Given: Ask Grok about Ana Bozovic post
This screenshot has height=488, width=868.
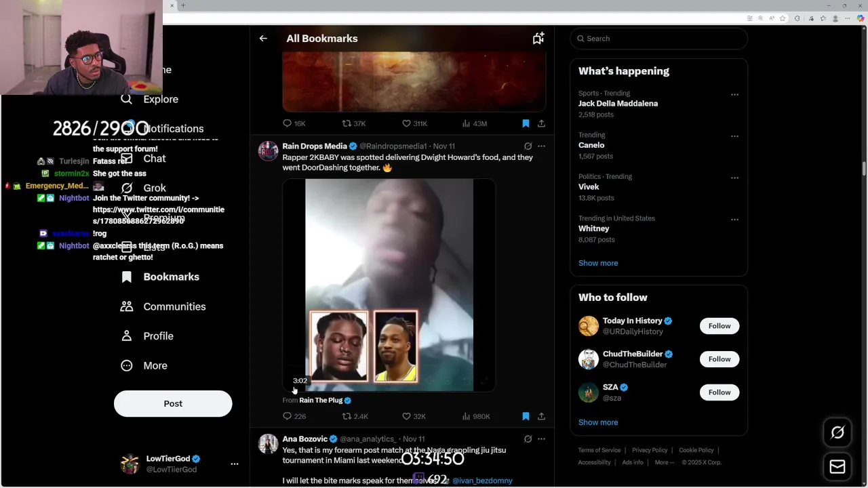Looking at the screenshot, I should (x=528, y=439).
